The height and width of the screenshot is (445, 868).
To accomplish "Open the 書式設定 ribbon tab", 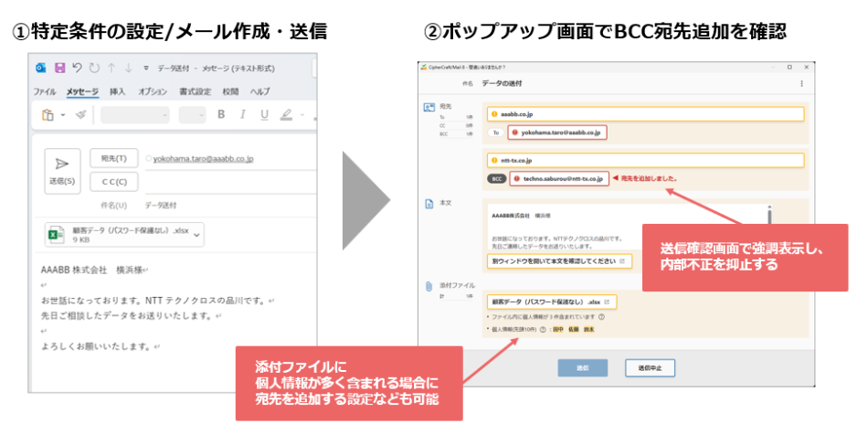I will pos(195,91).
